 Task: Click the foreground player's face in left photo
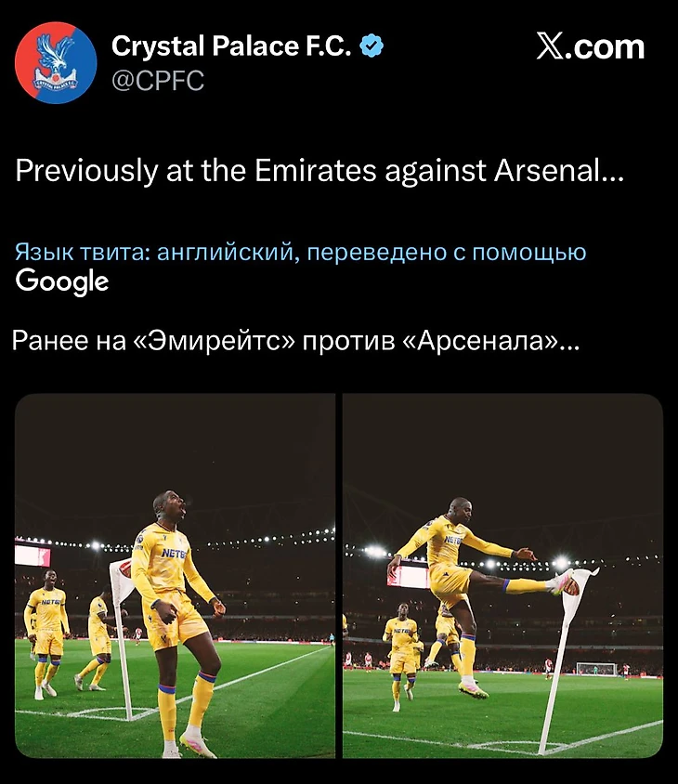click(x=170, y=510)
